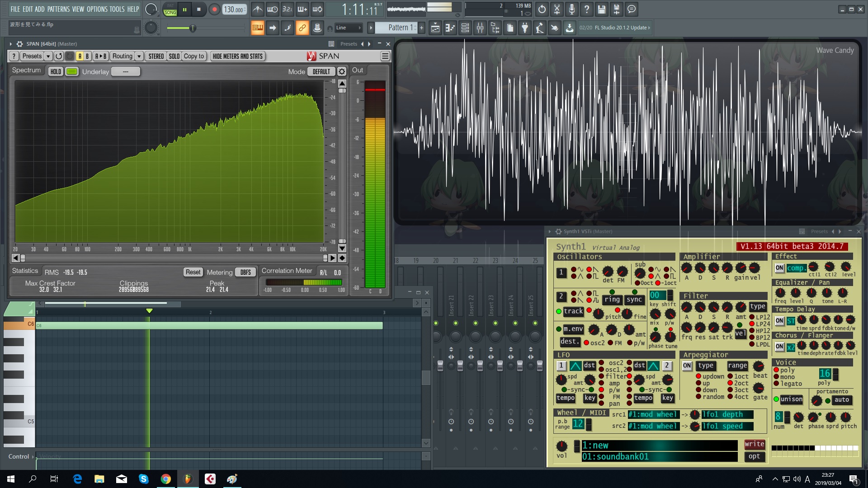Open the Synth1 Arpeggiator type selector

click(x=706, y=366)
